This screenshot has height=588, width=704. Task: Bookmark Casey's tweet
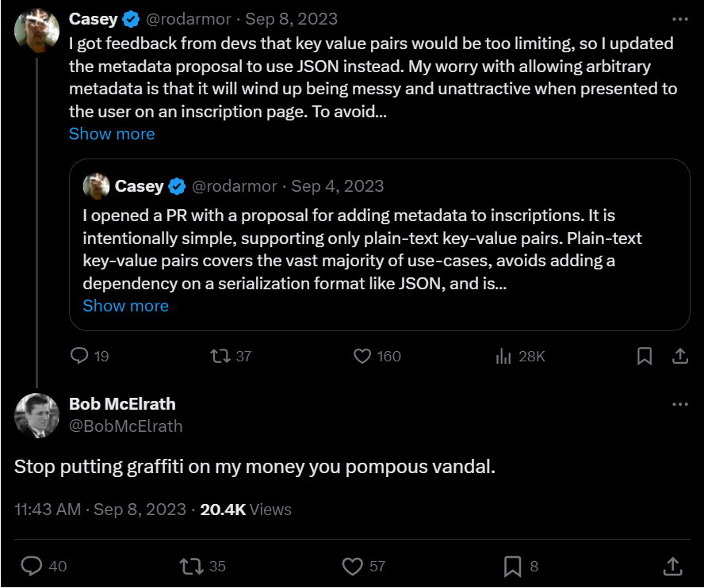tap(645, 357)
